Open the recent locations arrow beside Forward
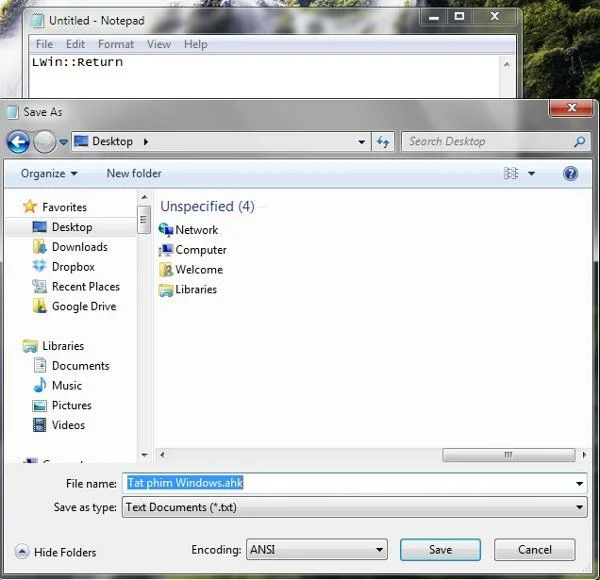The image size is (600, 580). [63, 142]
